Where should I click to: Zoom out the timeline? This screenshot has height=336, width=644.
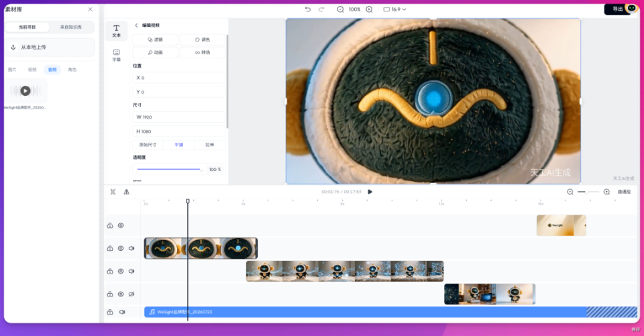[x=570, y=192]
